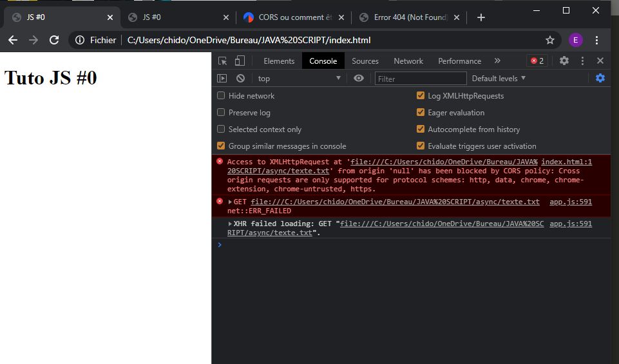Enable Hide network checkbox
Image resolution: width=619 pixels, height=364 pixels.
pos(221,95)
